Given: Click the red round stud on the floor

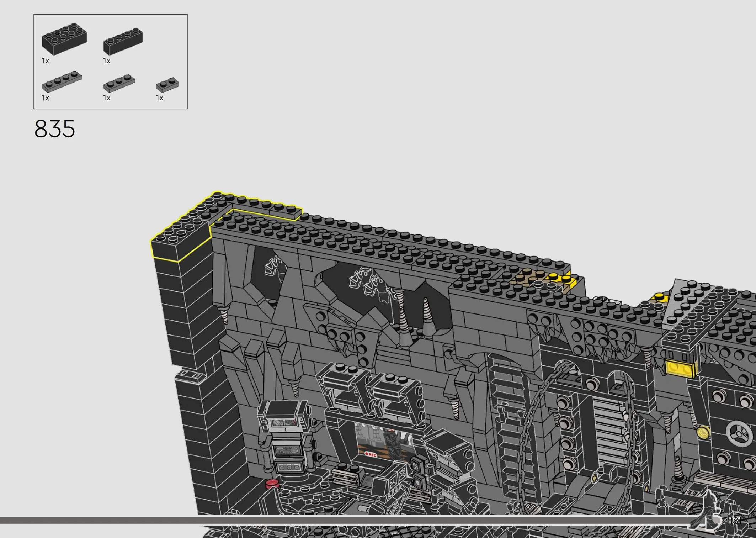Looking at the screenshot, I should (272, 484).
